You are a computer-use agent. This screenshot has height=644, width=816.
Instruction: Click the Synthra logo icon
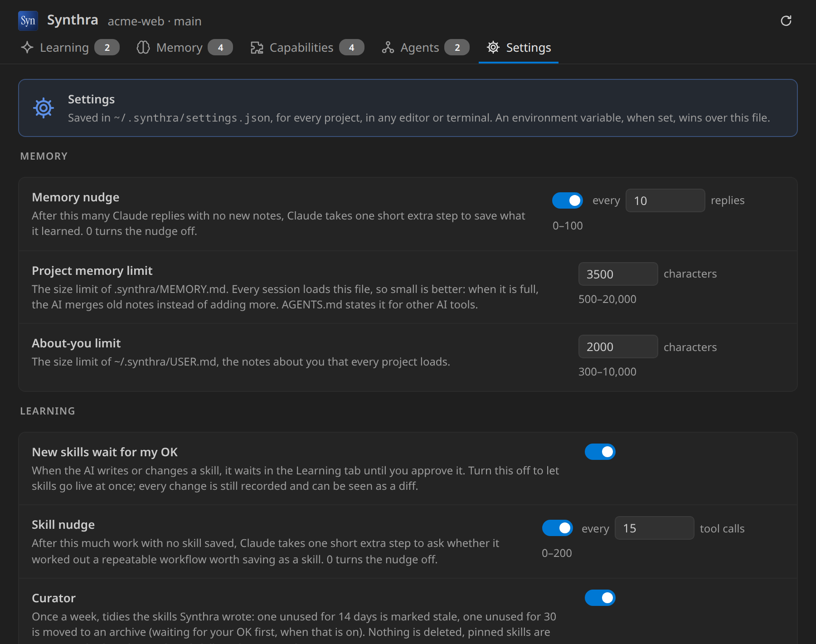point(28,21)
